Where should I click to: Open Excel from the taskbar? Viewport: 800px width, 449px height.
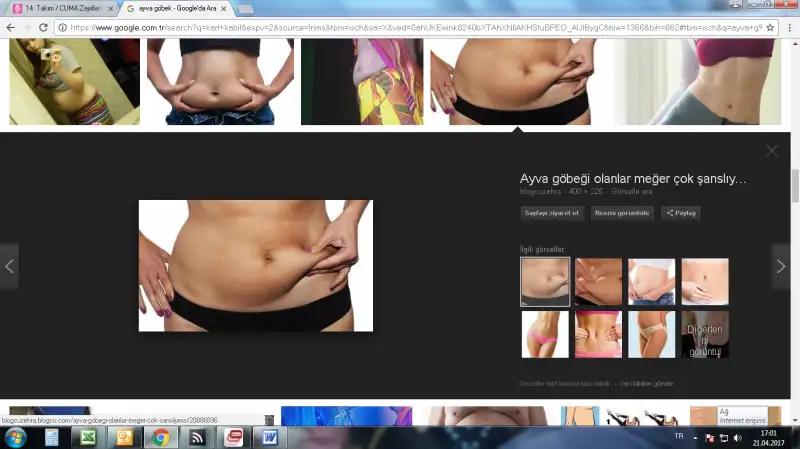pos(88,437)
